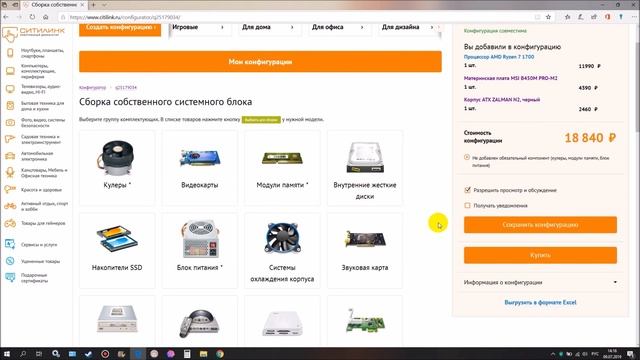Screen dimensions: 640x360
Task: Click the Сборка собственного системного блока heading
Action: [x=165, y=102]
